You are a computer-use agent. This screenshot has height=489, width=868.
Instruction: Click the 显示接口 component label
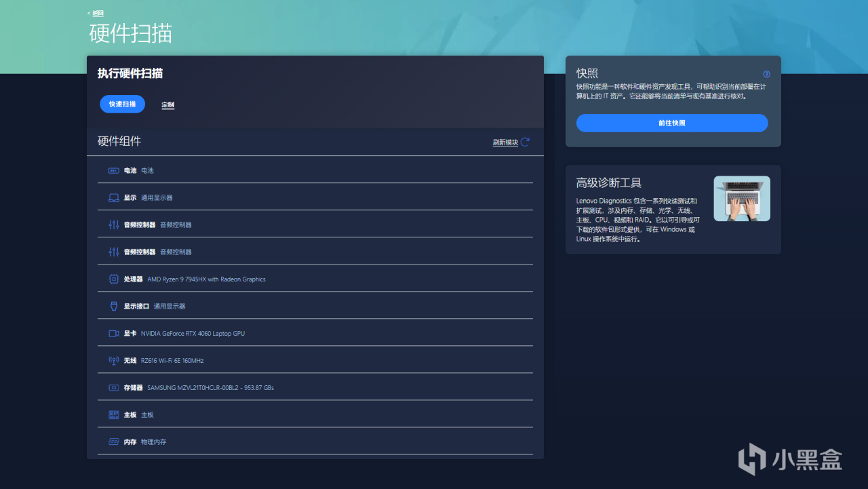136,306
